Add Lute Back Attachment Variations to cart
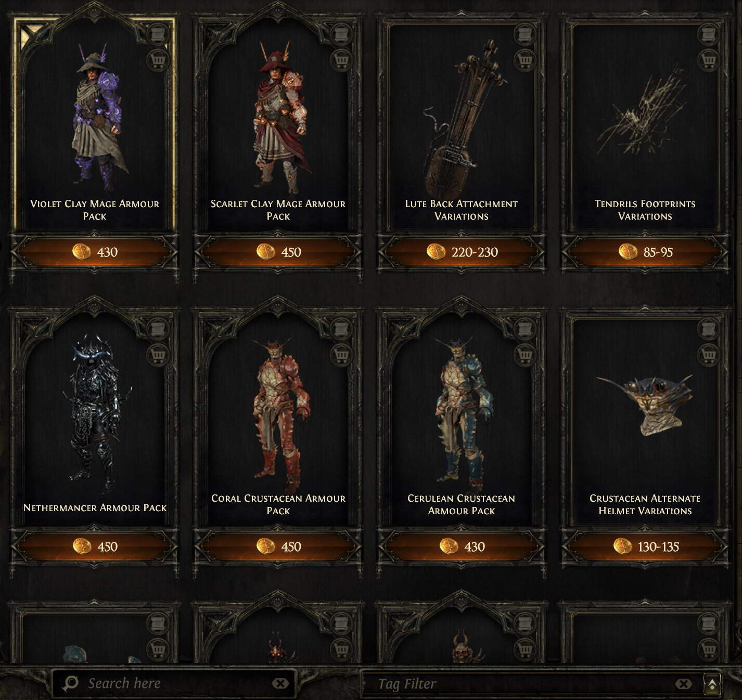Viewport: 742px width, 700px height. click(x=525, y=59)
